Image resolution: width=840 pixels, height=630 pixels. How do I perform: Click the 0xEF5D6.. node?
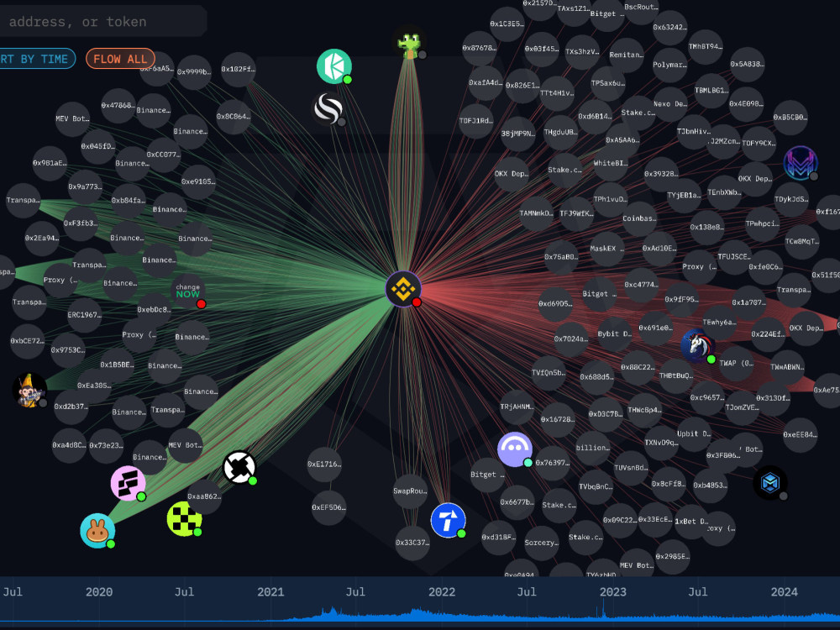329,507
